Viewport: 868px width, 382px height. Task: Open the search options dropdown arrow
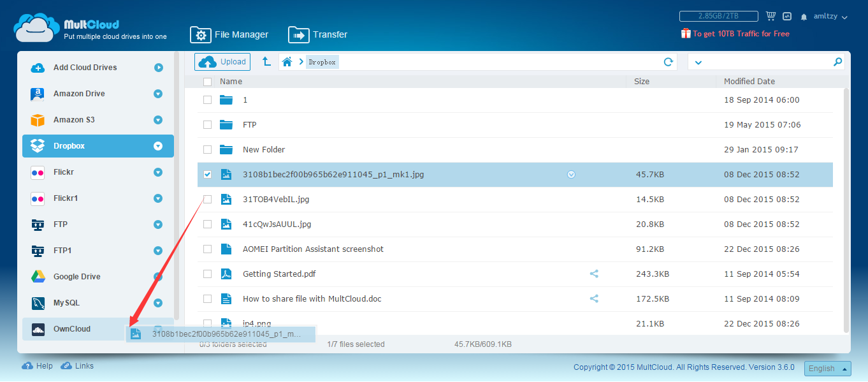698,62
